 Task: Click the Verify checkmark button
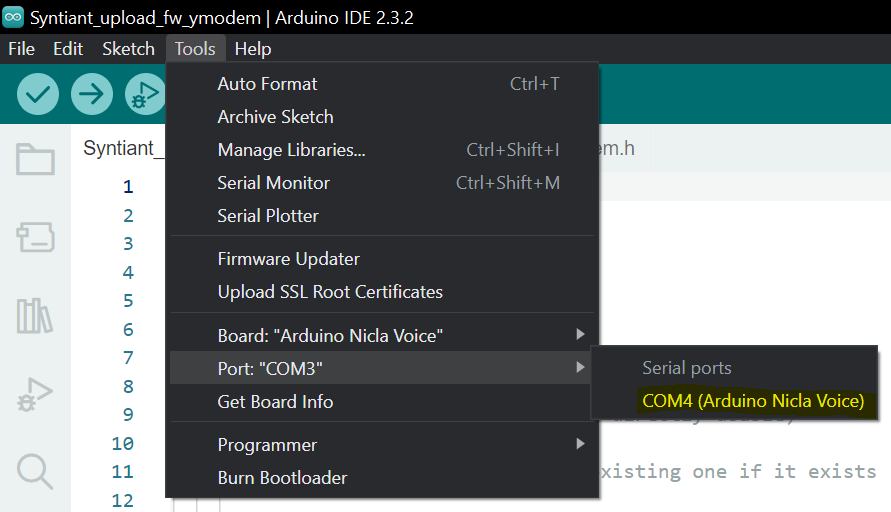(38, 95)
